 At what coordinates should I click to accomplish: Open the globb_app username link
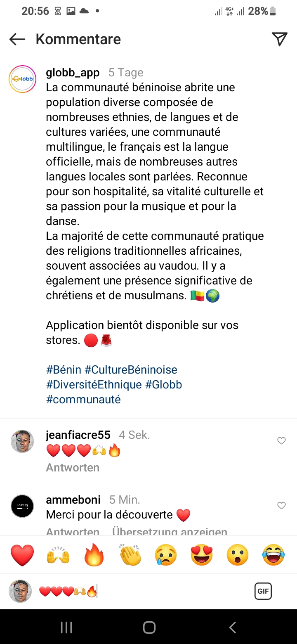(73, 73)
